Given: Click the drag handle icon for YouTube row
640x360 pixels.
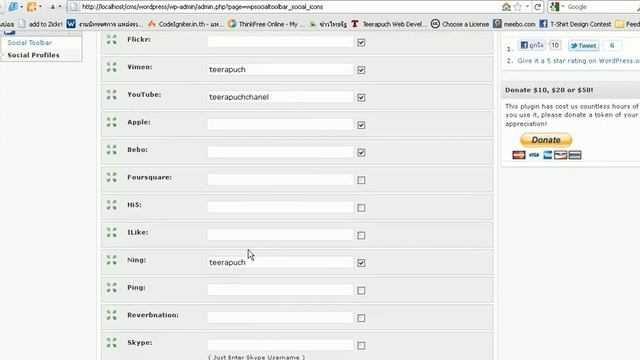Looking at the screenshot, I should (x=111, y=95).
